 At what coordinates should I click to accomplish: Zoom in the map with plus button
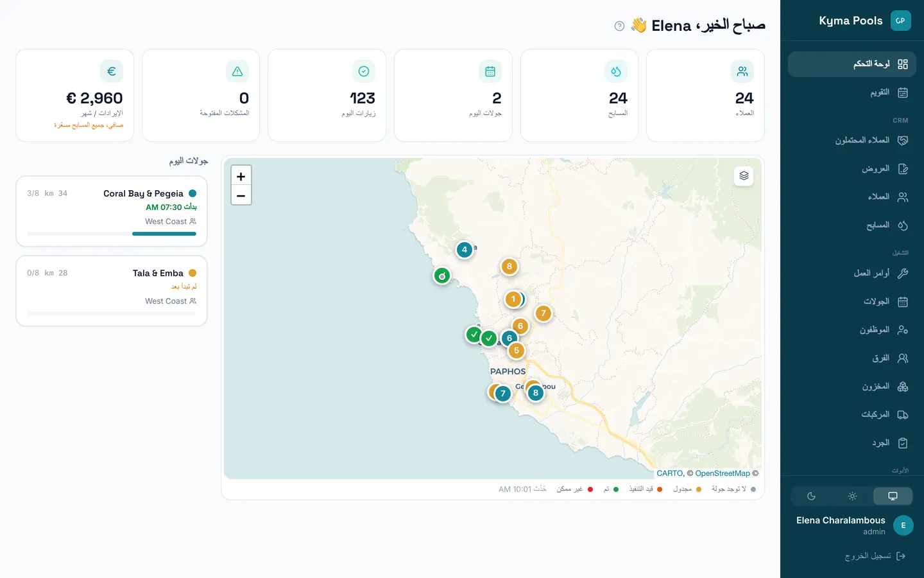click(x=241, y=176)
